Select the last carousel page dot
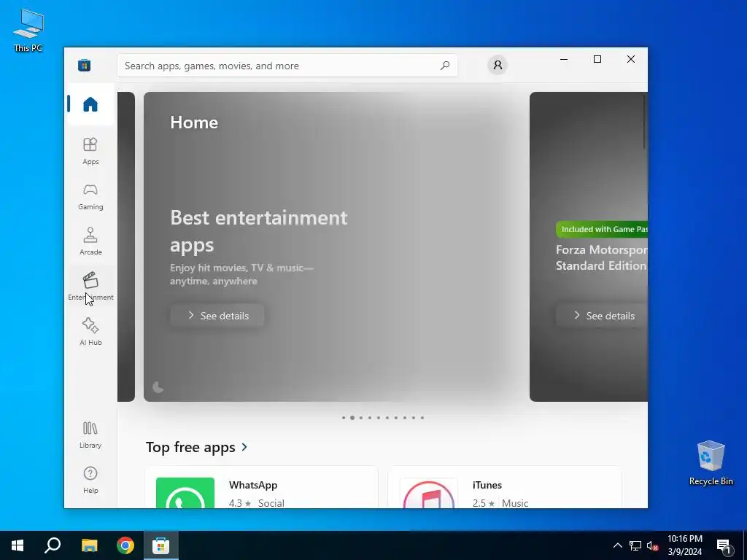 422,418
